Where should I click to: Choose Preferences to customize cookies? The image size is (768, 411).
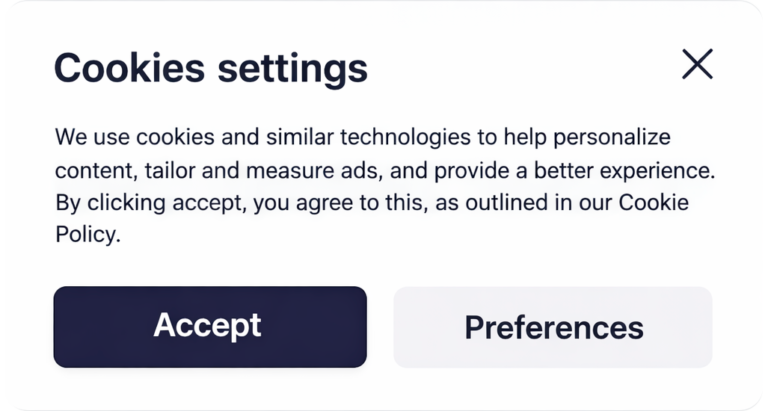553,327
